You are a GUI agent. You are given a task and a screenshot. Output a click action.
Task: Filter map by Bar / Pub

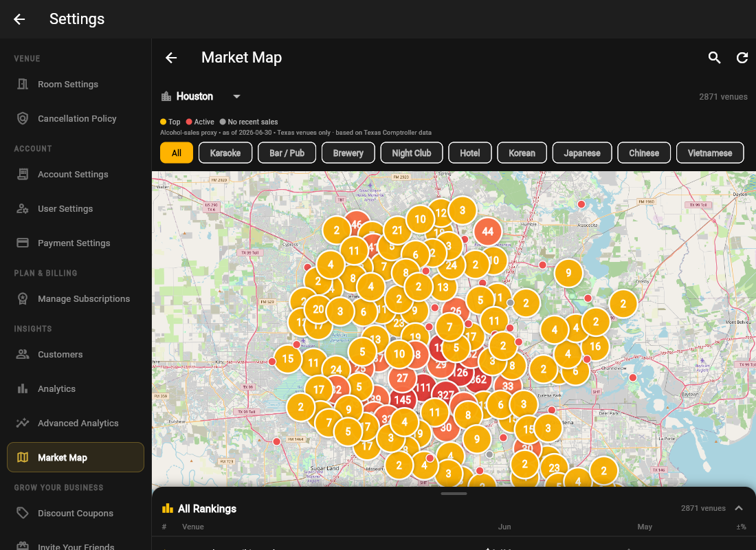click(x=287, y=153)
